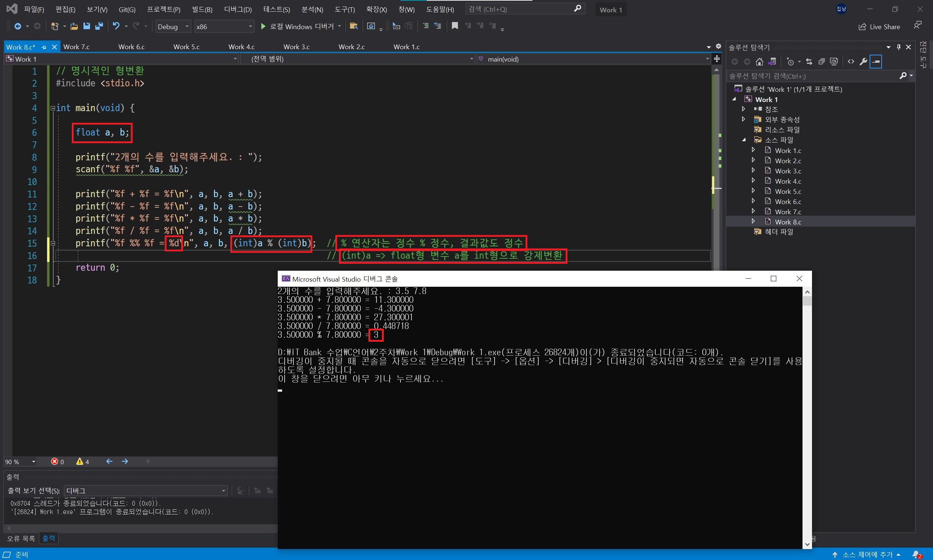Image resolution: width=933 pixels, height=560 pixels.
Task: Click the Save All toolbar icon
Action: (x=99, y=26)
